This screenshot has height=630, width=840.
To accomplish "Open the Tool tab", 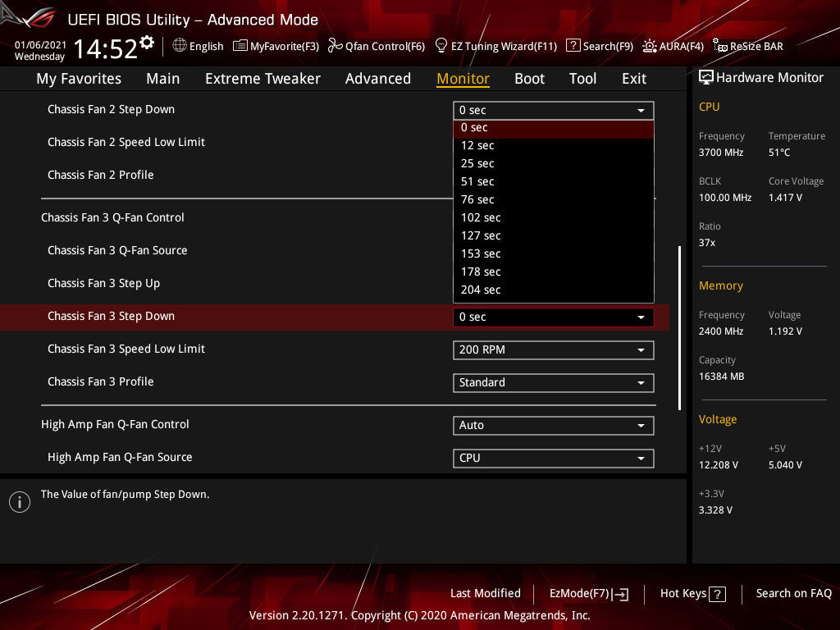I will click(x=582, y=79).
